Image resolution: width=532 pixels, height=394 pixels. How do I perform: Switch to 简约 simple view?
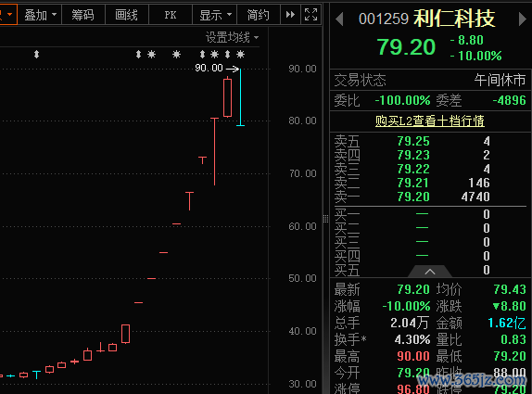click(259, 15)
